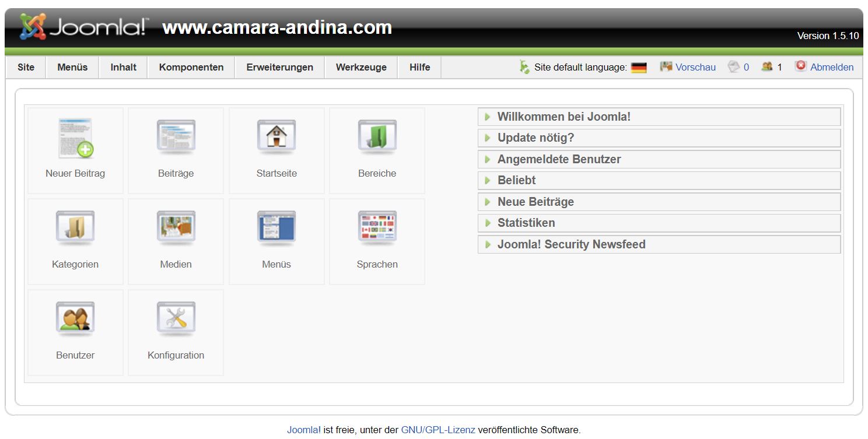Click the messages count 0 link
The height and width of the screenshot is (439, 868).
746,67
